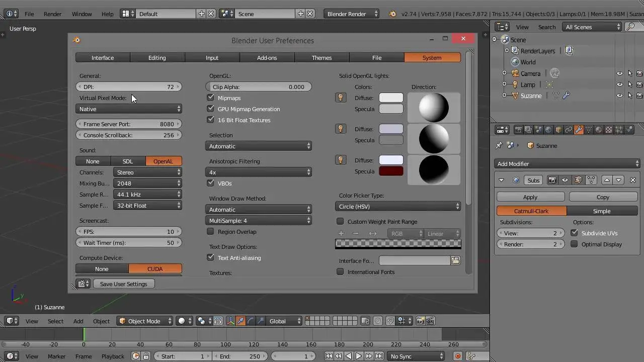Screen dimensions: 644x362
Task: Switch to the Input tab
Action: [x=212, y=58]
